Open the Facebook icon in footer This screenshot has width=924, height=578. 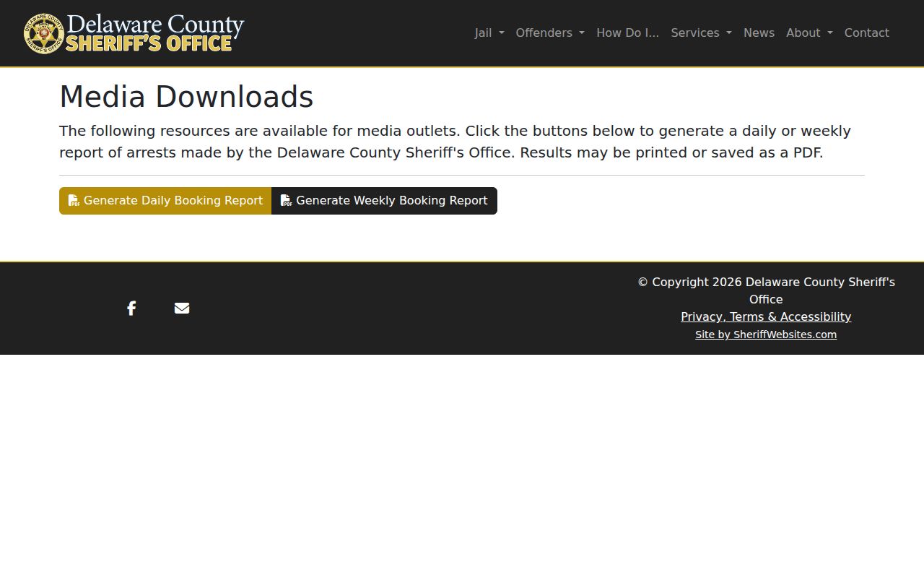coord(131,309)
